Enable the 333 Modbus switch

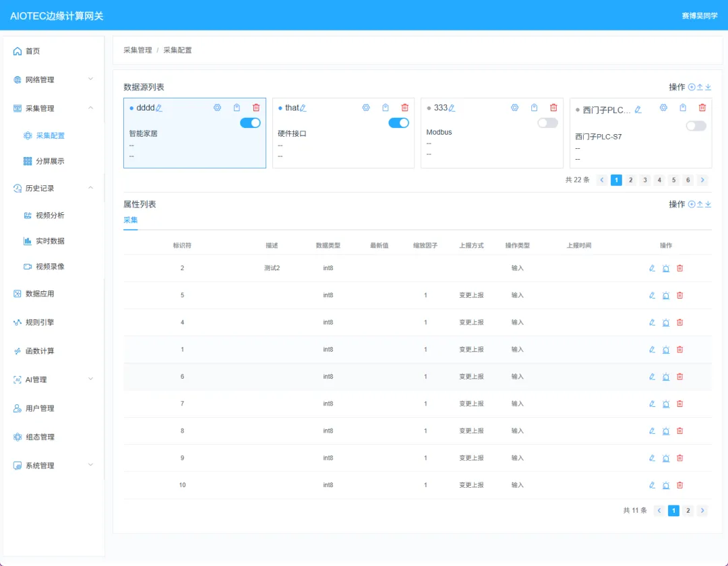pyautogui.click(x=547, y=123)
